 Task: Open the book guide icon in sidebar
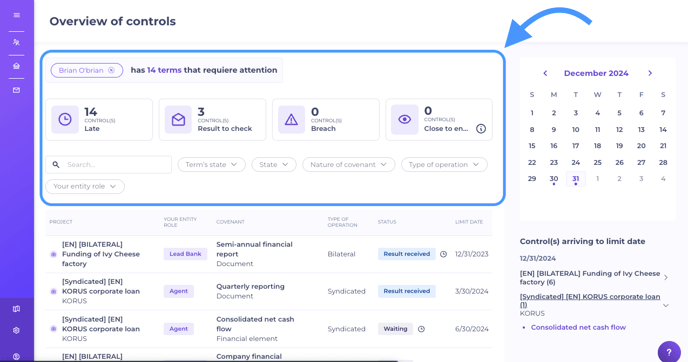click(x=17, y=309)
